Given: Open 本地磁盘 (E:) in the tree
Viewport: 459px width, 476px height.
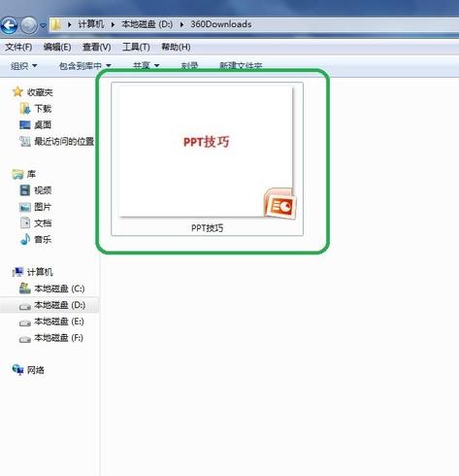Looking at the screenshot, I should [59, 322].
